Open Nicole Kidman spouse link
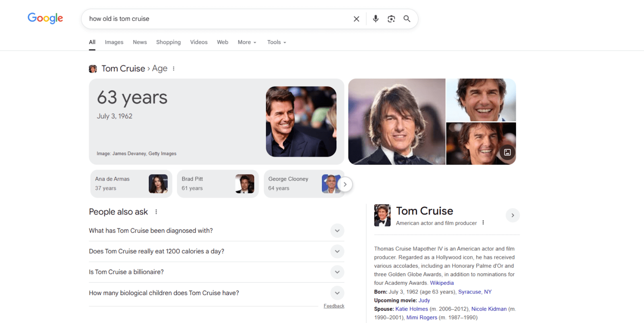Viewport: 644px width, 323px height. coord(489,309)
